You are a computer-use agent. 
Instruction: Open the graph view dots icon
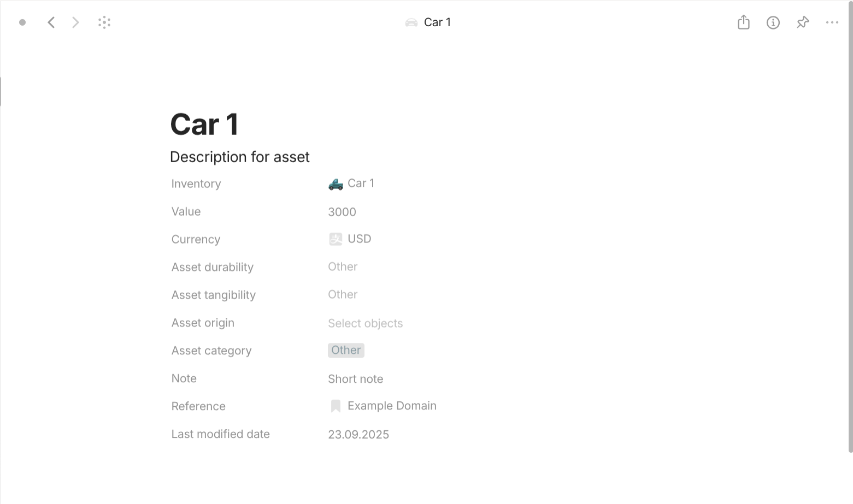coord(104,22)
